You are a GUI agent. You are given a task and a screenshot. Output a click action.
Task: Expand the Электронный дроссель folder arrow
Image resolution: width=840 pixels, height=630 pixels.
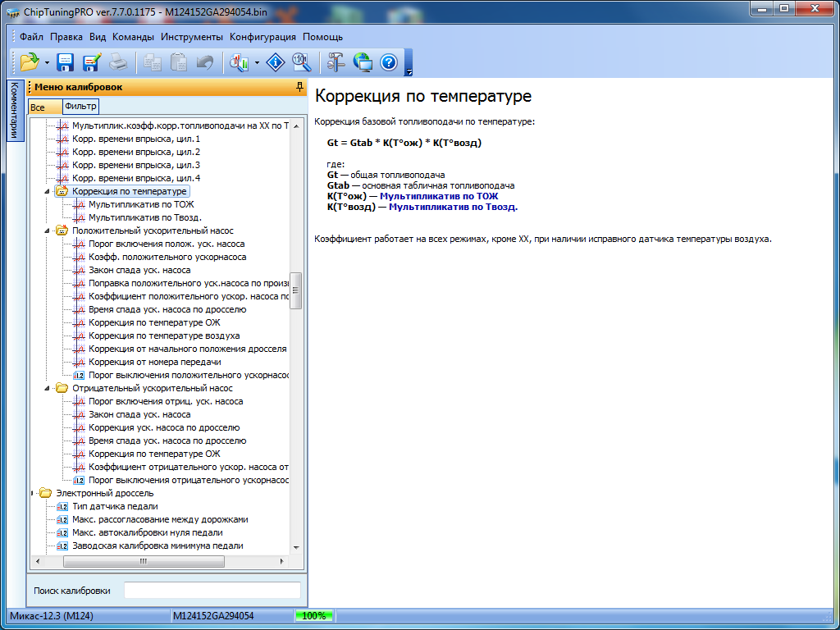33,493
